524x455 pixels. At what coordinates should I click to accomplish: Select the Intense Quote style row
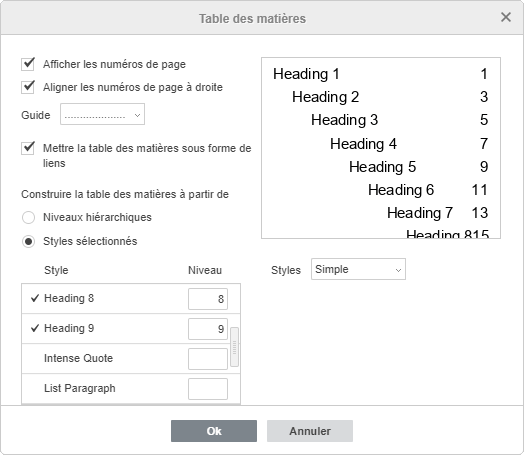(x=126, y=359)
